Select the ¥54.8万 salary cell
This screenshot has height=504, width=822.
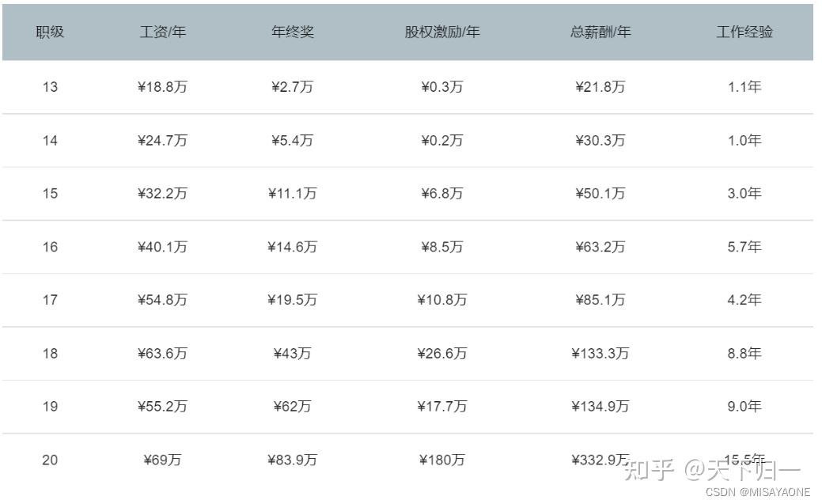163,300
